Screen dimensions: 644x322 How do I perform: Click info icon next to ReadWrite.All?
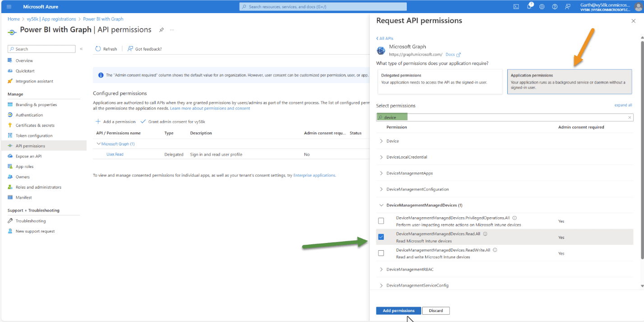point(495,250)
